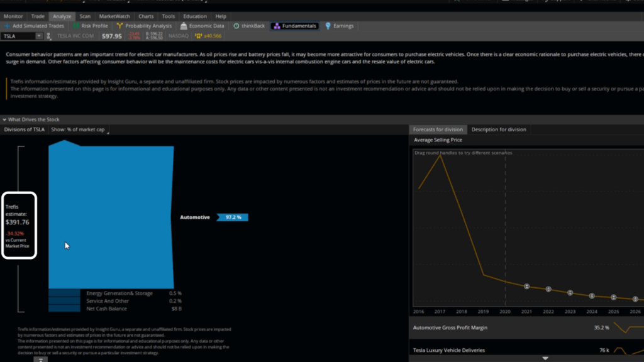This screenshot has height=362, width=644.
Task: Click the thinkBack clock icon
Action: [x=236, y=26]
